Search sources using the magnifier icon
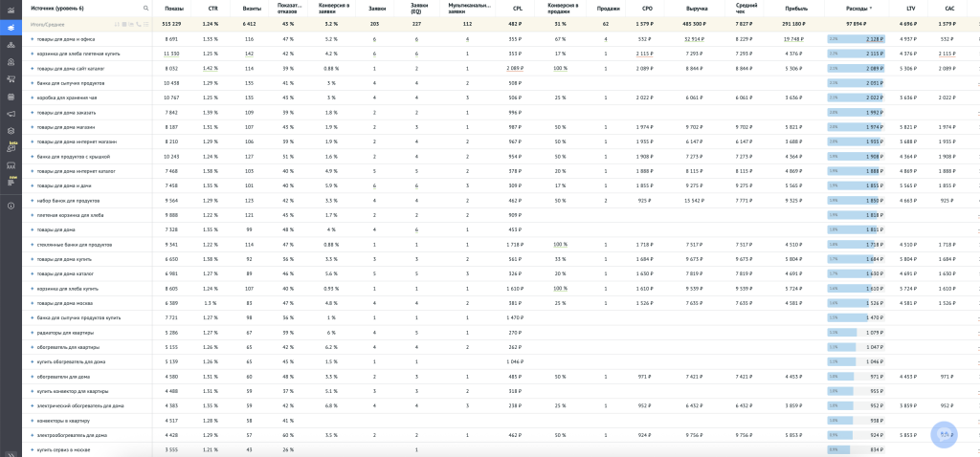This screenshot has height=457, width=980. (x=145, y=8)
